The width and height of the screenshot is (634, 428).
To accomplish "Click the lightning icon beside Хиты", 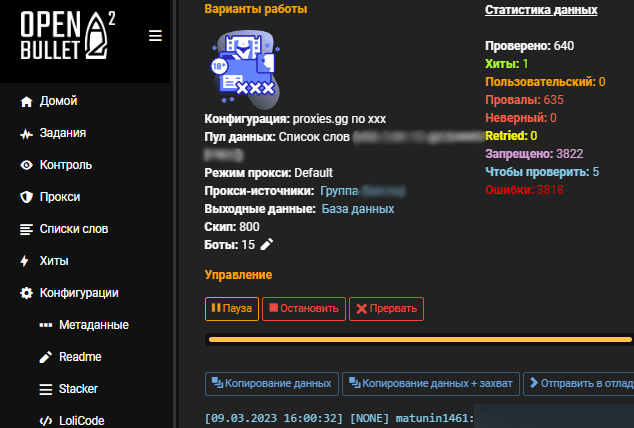I will click(x=25, y=261).
